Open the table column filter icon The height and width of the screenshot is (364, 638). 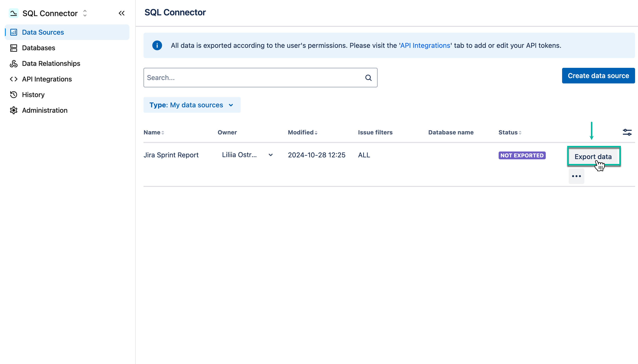(627, 132)
